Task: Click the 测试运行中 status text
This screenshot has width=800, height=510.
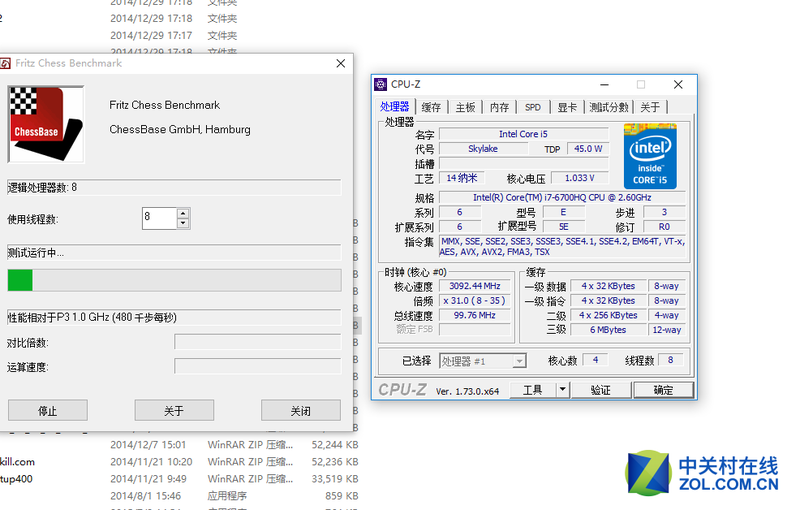Action: pyautogui.click(x=36, y=252)
